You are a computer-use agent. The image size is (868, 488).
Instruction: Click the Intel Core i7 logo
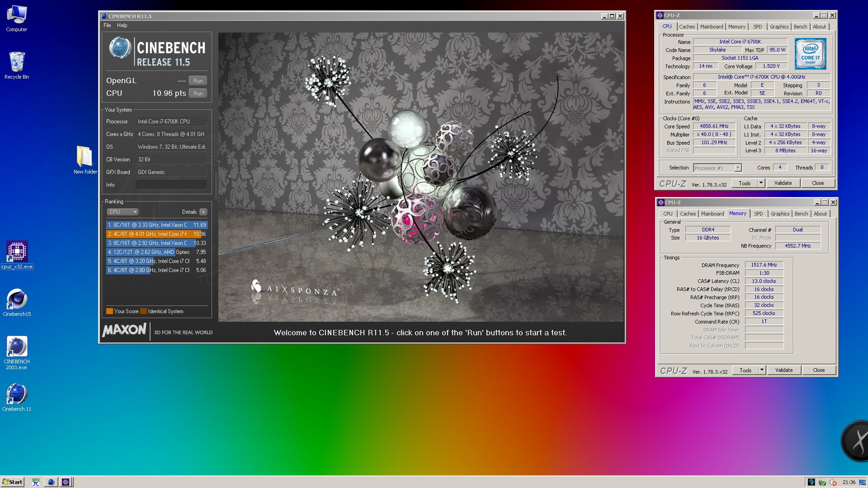point(810,53)
